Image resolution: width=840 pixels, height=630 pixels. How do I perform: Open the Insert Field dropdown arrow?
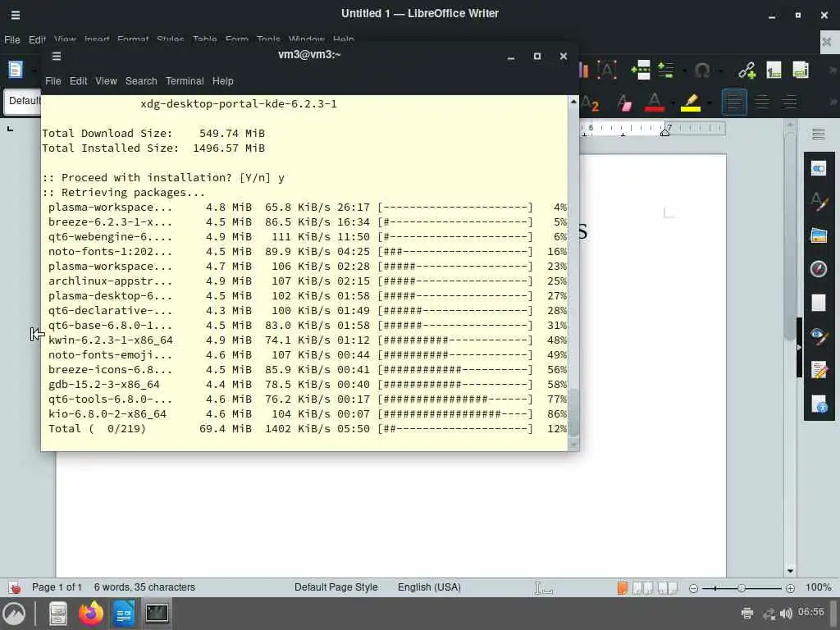tap(684, 71)
